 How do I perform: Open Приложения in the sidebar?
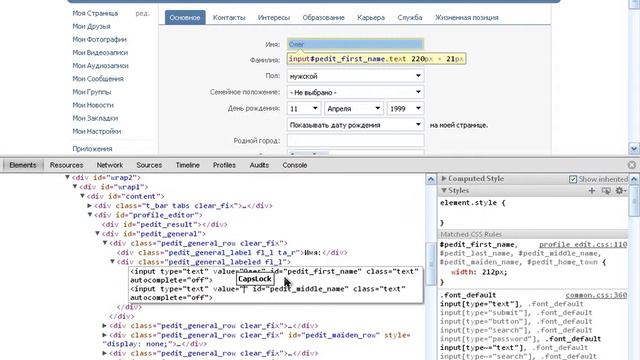coord(92,149)
